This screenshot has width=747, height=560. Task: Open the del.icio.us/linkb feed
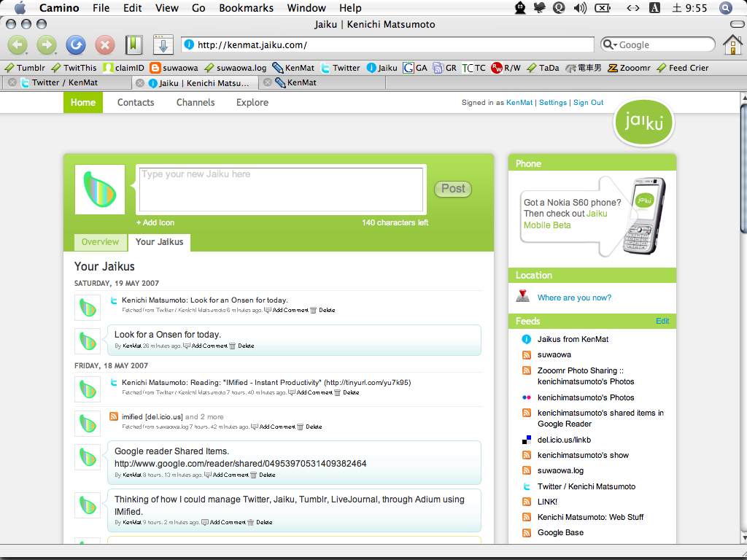click(564, 440)
